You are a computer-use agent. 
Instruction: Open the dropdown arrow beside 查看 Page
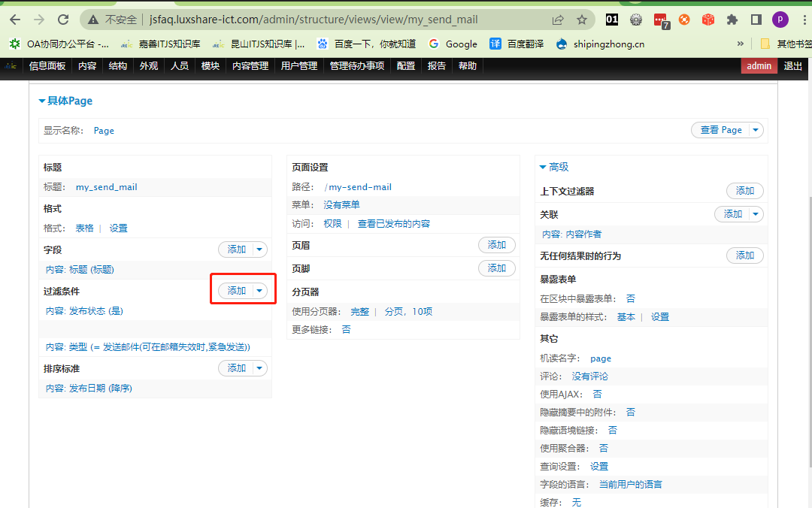click(x=756, y=130)
